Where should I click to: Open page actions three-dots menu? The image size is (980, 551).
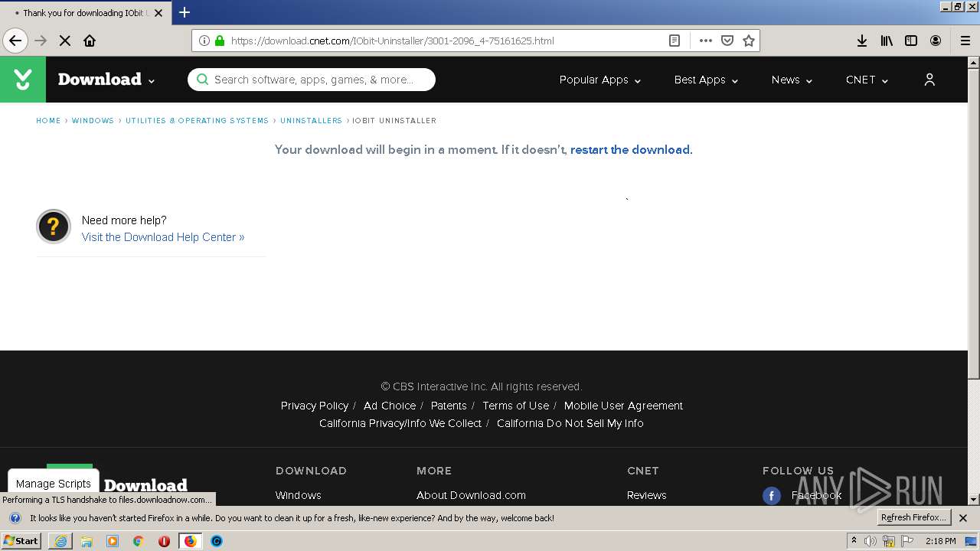point(705,41)
